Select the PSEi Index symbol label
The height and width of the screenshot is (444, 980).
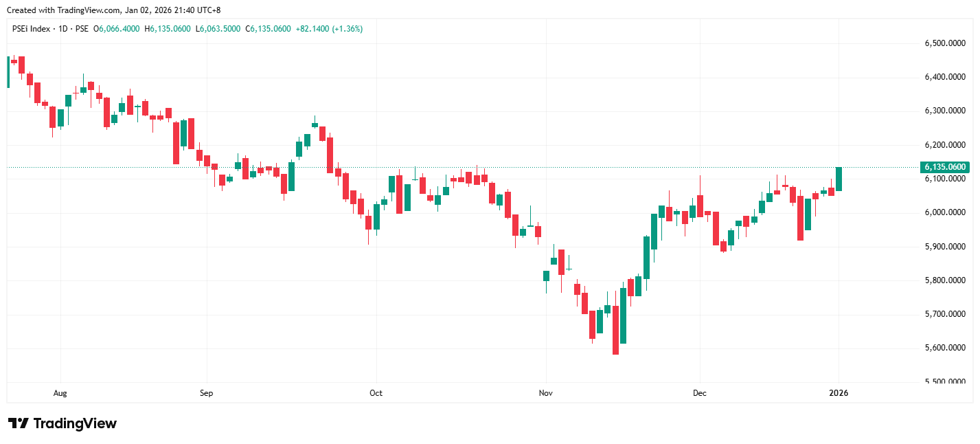coord(30,29)
